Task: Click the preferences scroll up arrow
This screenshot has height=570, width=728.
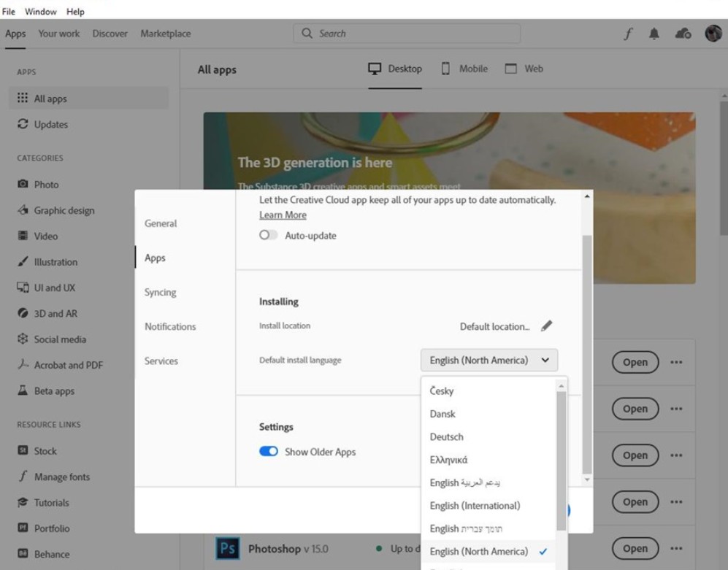Action: pos(587,196)
